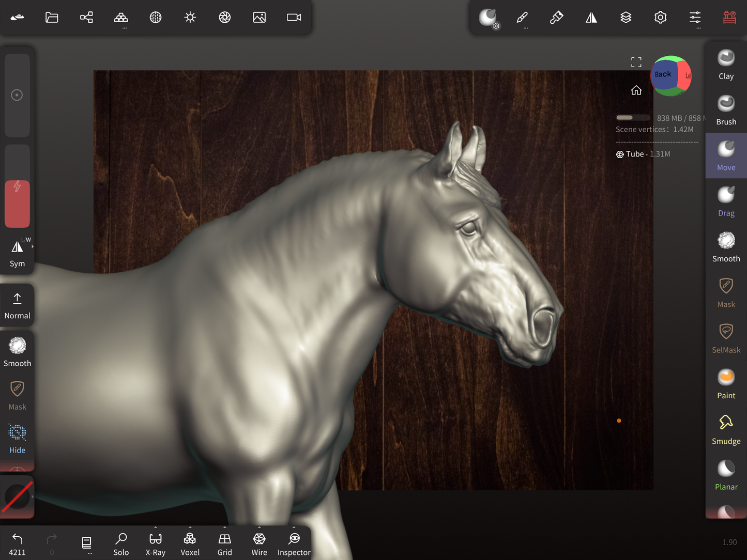This screenshot has width=747, height=560.
Task: Expand the Sym symmetry options arrow
Action: [x=33, y=247]
